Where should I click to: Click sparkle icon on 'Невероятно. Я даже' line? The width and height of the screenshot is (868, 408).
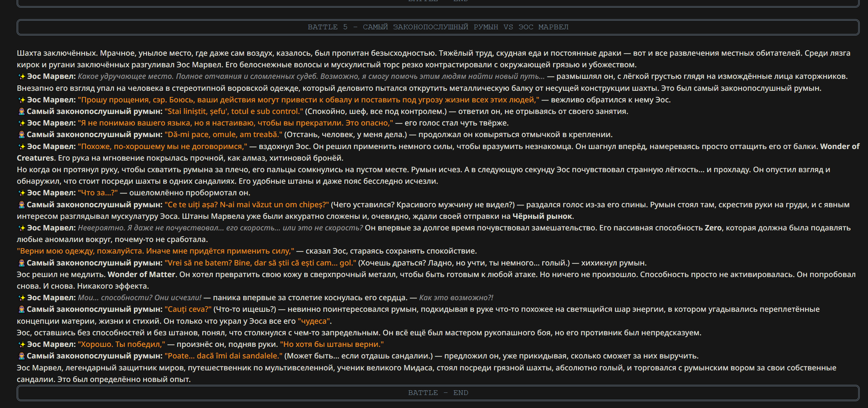tap(22, 228)
